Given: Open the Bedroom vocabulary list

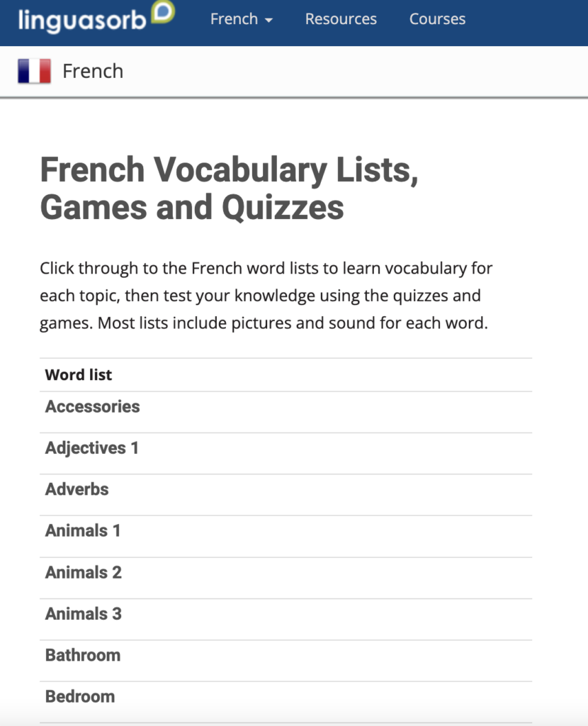Looking at the screenshot, I should pos(79,696).
